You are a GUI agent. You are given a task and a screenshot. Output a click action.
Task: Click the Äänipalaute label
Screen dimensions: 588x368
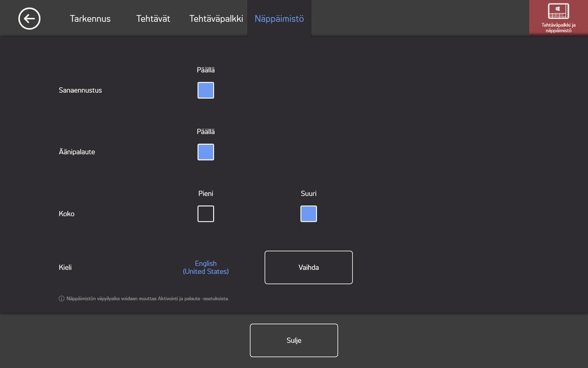tap(77, 152)
